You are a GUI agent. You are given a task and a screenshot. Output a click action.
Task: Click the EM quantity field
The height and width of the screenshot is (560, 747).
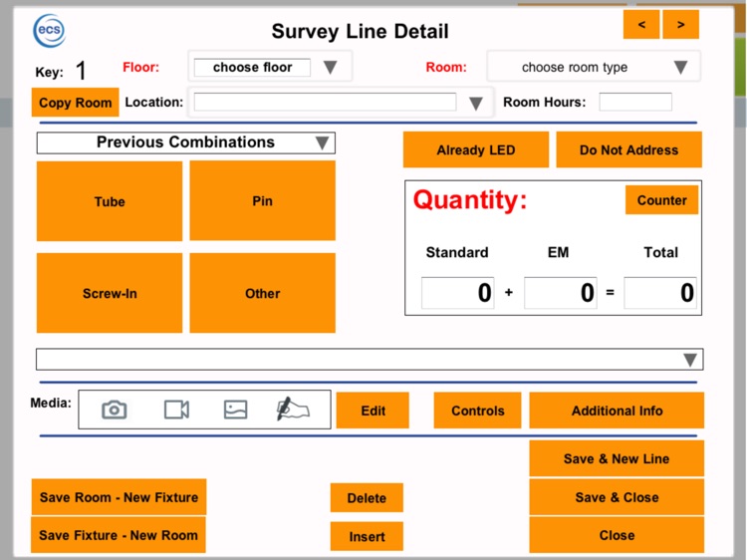tap(560, 293)
